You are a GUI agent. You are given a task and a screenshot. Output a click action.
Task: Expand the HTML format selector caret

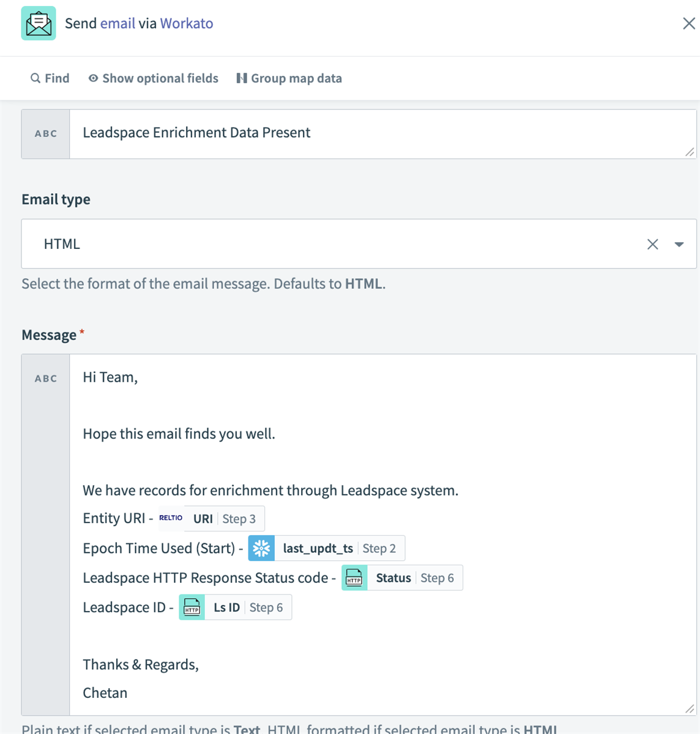(x=679, y=243)
